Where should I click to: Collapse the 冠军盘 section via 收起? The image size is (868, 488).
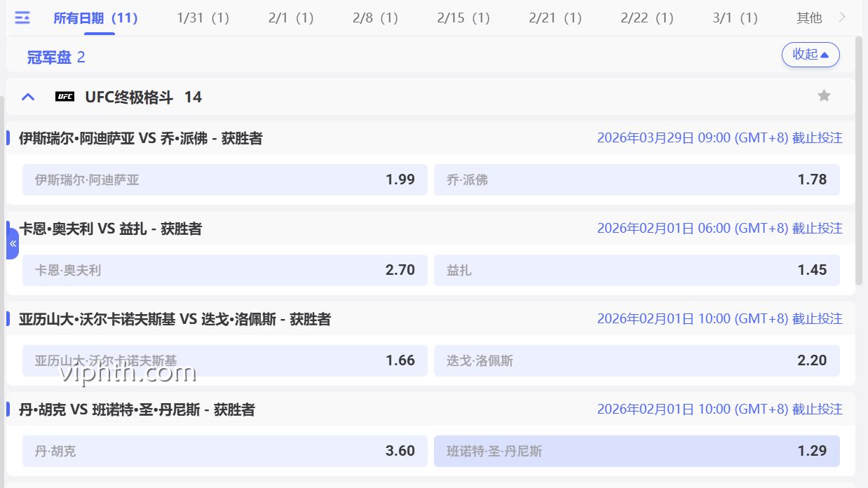[x=811, y=54]
